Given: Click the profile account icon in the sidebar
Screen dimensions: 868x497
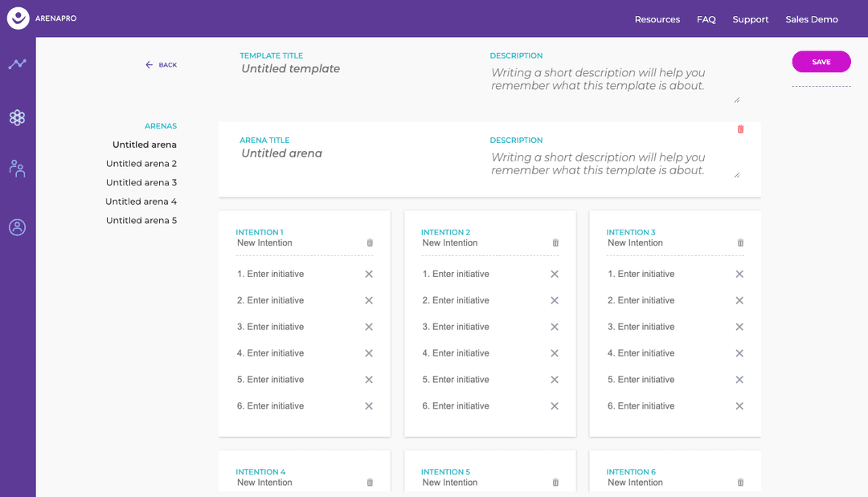Looking at the screenshot, I should (x=17, y=227).
